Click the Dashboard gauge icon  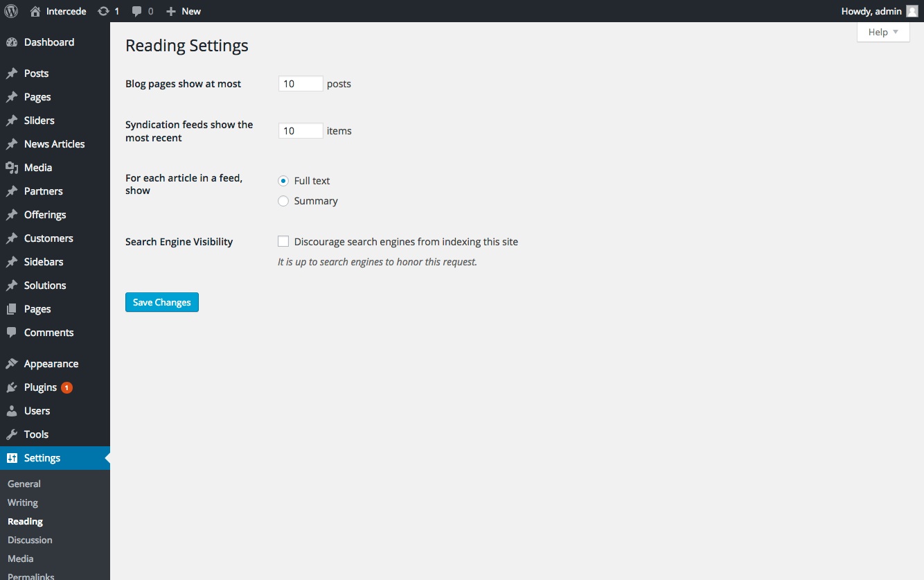point(12,42)
